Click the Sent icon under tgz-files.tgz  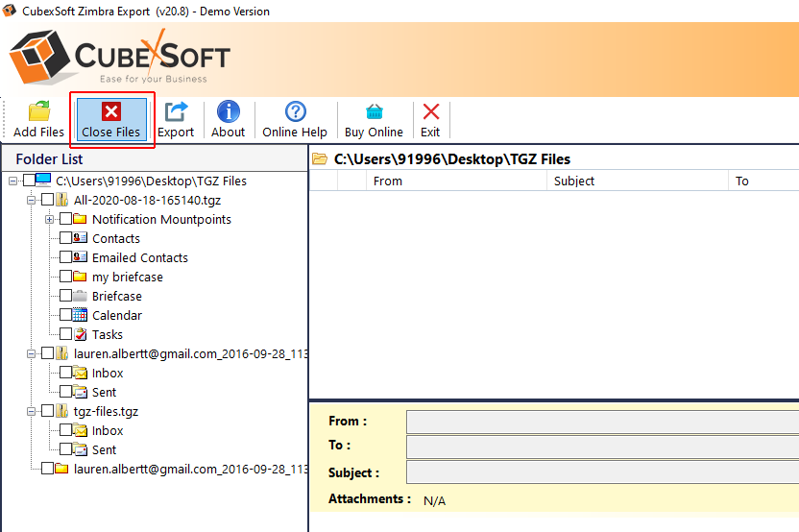pos(80,449)
